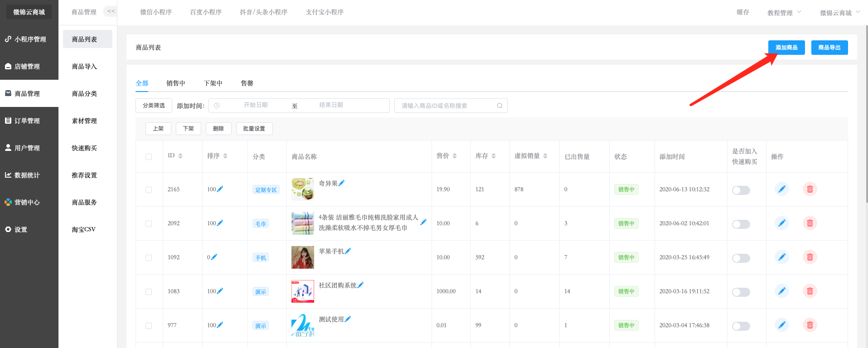Image resolution: width=868 pixels, height=348 pixels.
Task: Toggle quick-buy switch for 奇异果
Action: pos(741,190)
